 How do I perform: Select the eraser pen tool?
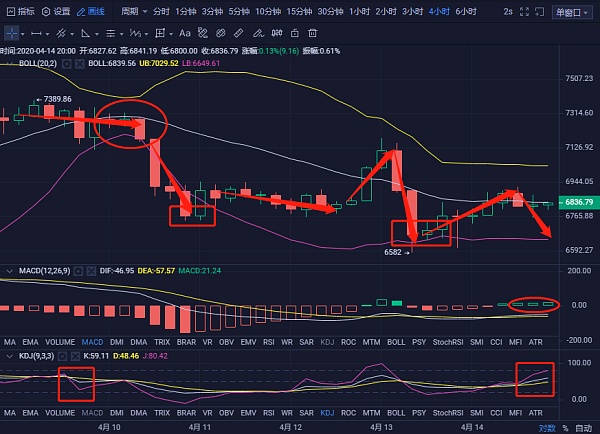pos(258,34)
